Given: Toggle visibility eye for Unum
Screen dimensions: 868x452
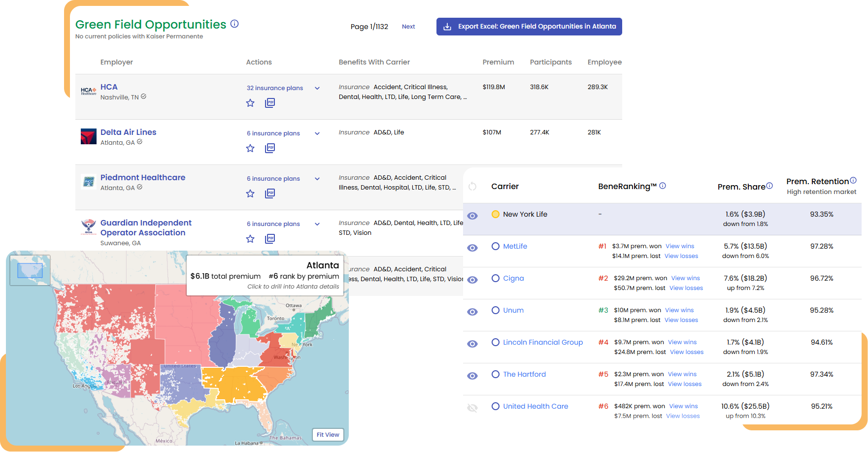Looking at the screenshot, I should (x=472, y=312).
